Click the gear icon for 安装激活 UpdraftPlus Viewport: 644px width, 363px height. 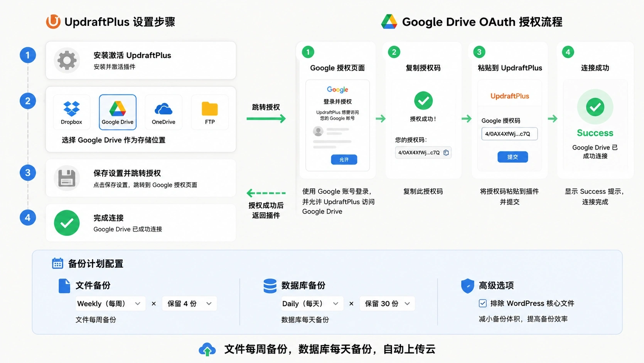point(67,60)
